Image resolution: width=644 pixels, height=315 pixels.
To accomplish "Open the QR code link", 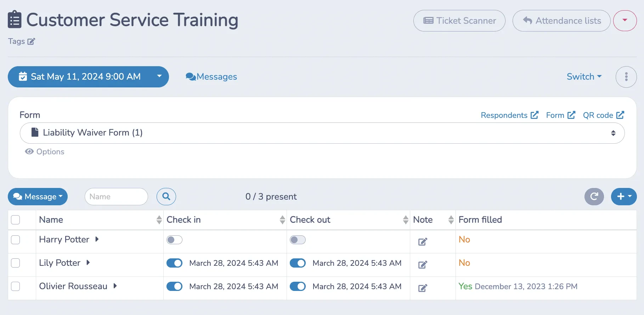I will pos(603,115).
